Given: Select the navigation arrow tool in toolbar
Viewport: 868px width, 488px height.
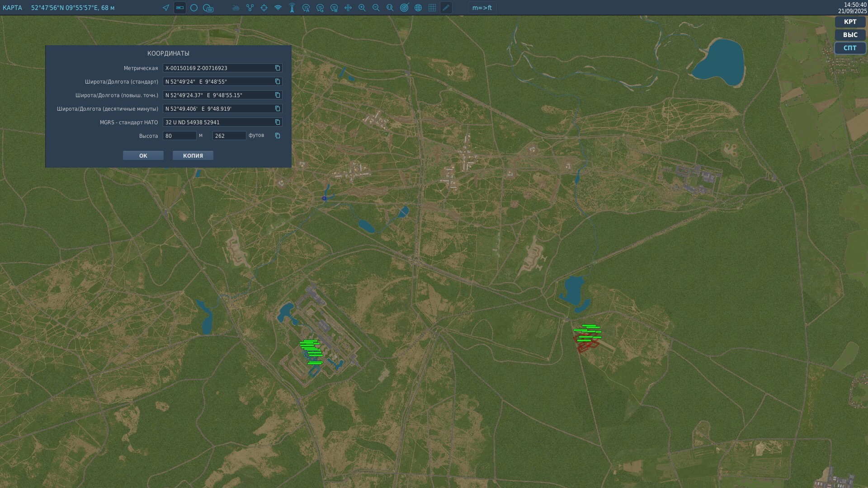Looking at the screenshot, I should 166,8.
